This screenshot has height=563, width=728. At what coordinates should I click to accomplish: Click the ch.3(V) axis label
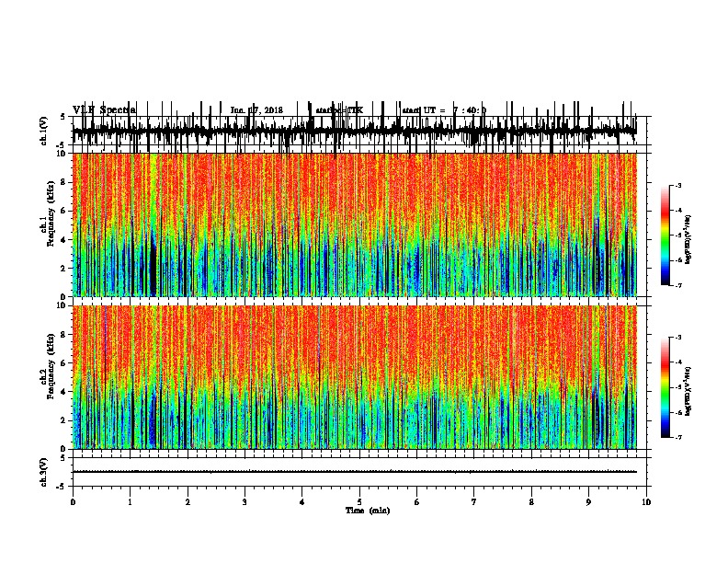tap(44, 472)
